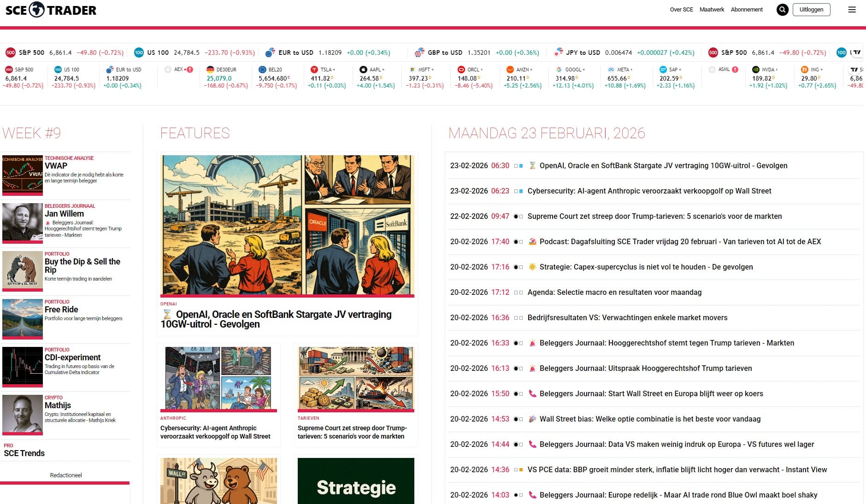Click the Apple logo beside AAPL quote
Image resolution: width=866 pixels, height=504 pixels.
point(364,70)
